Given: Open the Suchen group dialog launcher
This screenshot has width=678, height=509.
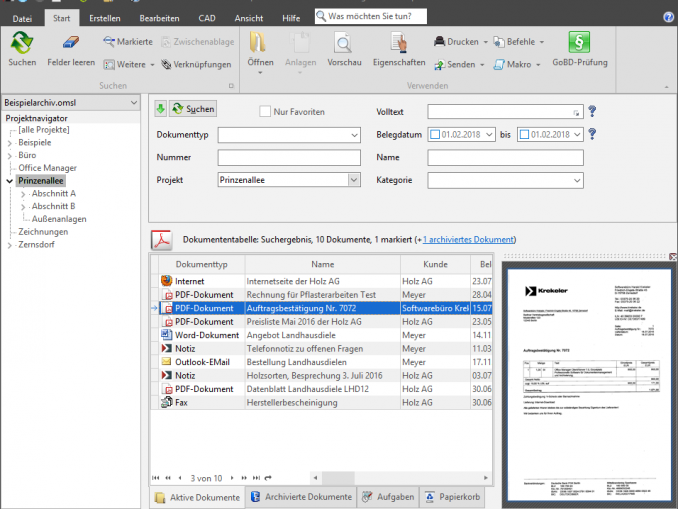Looking at the screenshot, I should click(231, 86).
